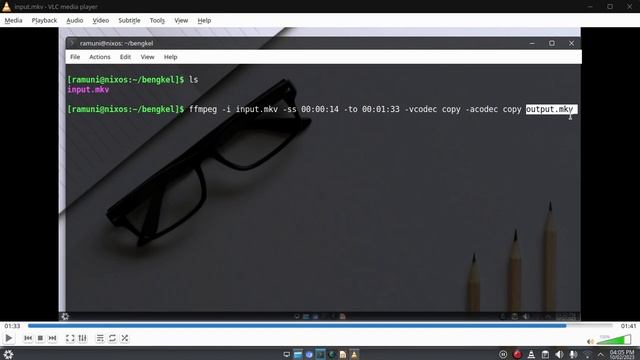Open the dark globe browser icon on taskbar
The width and height of the screenshot is (640, 360).
click(x=331, y=354)
